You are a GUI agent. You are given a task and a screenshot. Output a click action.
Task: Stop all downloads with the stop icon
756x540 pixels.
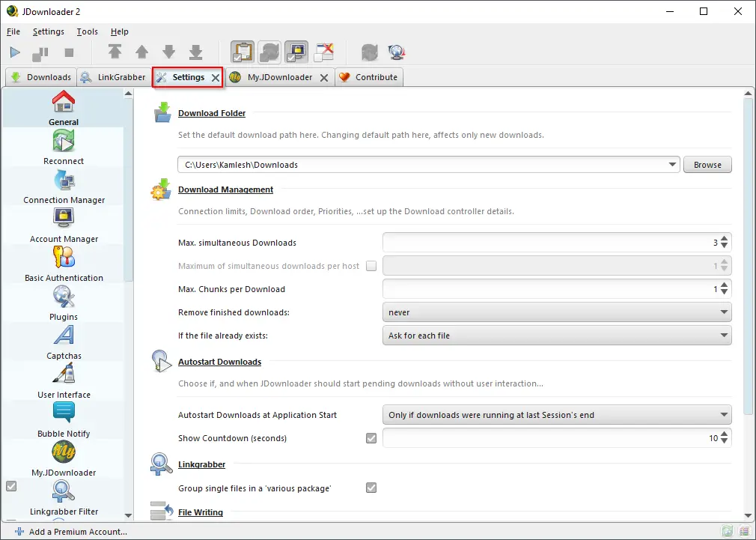(x=69, y=52)
